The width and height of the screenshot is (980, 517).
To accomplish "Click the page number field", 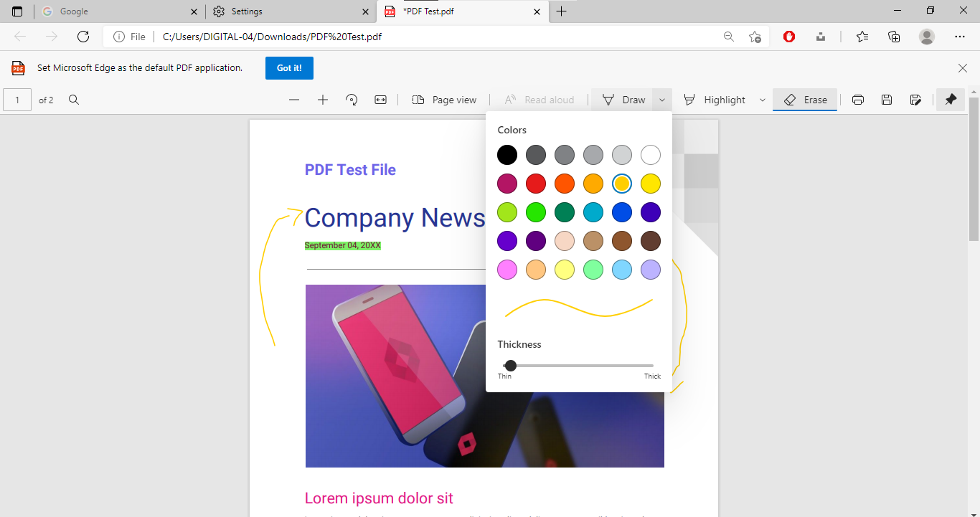I will 17,100.
